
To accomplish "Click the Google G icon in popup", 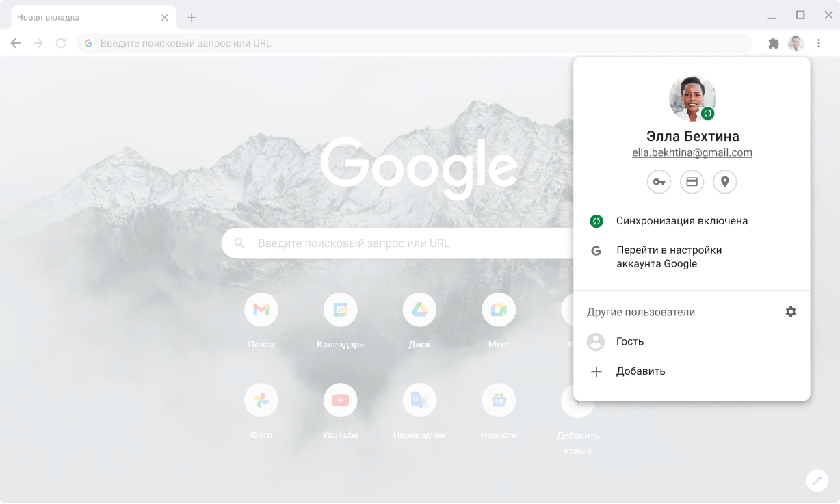I will click(596, 251).
